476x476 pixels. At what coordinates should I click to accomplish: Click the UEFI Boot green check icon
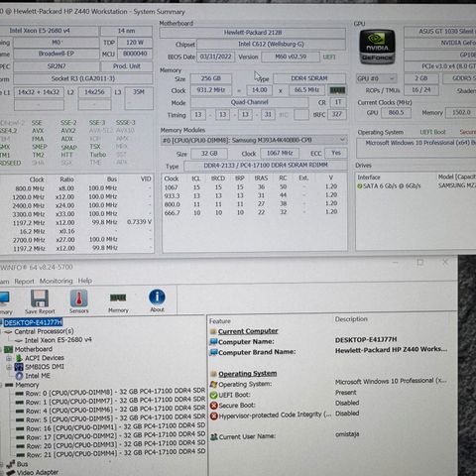214,395
